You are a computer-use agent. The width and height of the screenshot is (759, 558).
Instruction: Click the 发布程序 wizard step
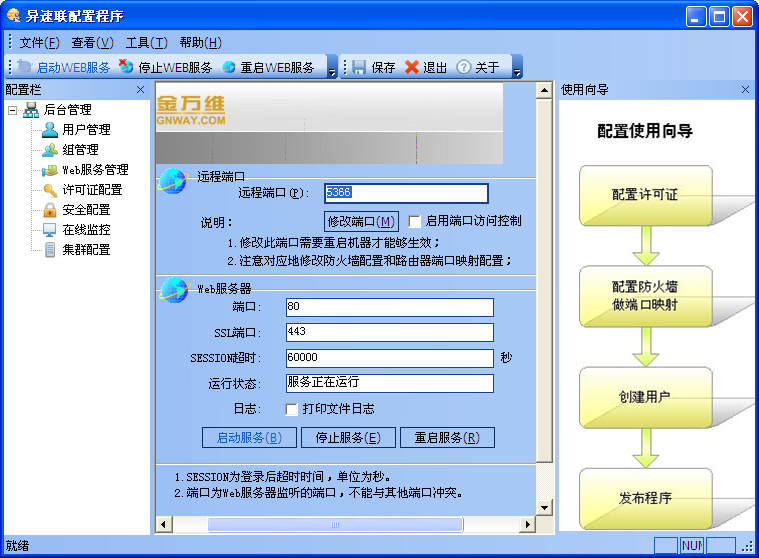[645, 498]
